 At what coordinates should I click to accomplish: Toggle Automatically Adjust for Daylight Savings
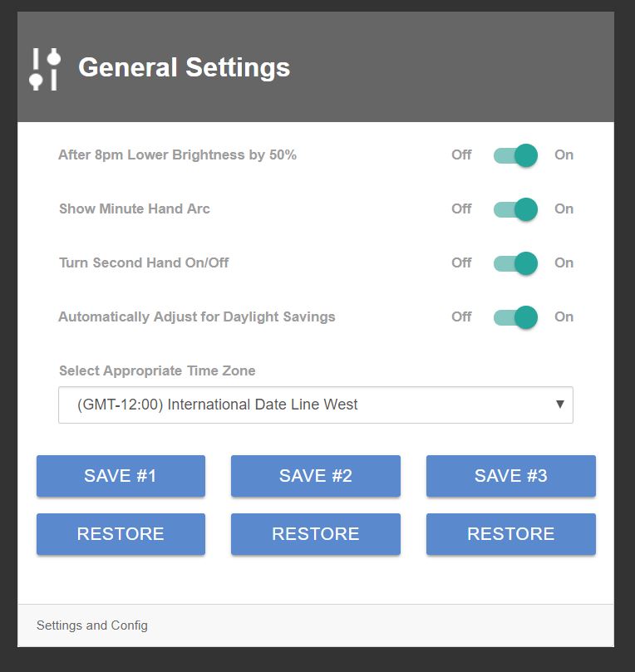tap(515, 317)
